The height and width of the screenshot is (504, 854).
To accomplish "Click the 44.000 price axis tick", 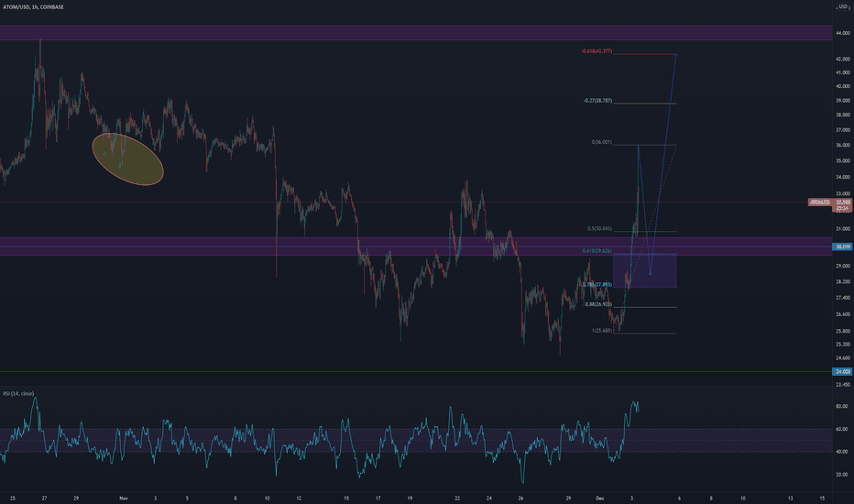I will 843,33.
